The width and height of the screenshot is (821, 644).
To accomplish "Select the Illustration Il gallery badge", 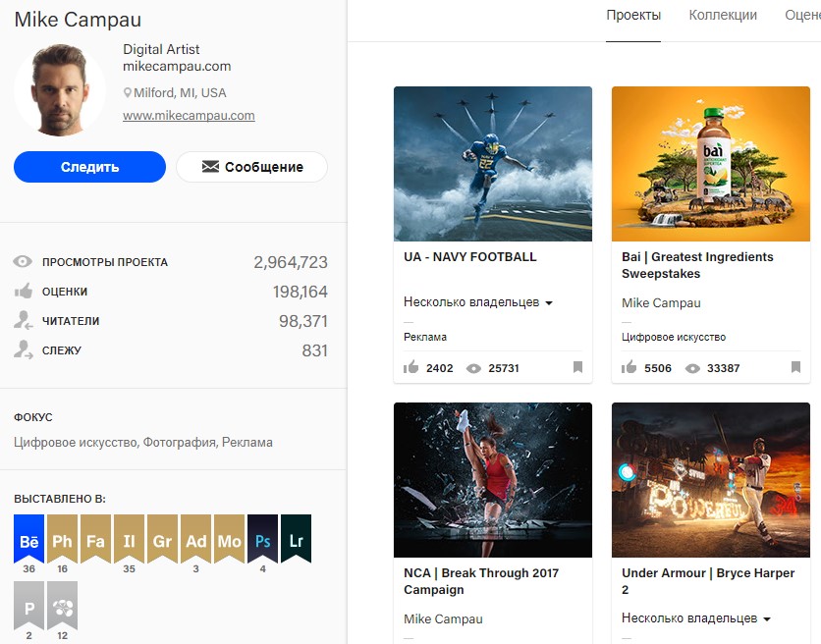I will tap(129, 539).
